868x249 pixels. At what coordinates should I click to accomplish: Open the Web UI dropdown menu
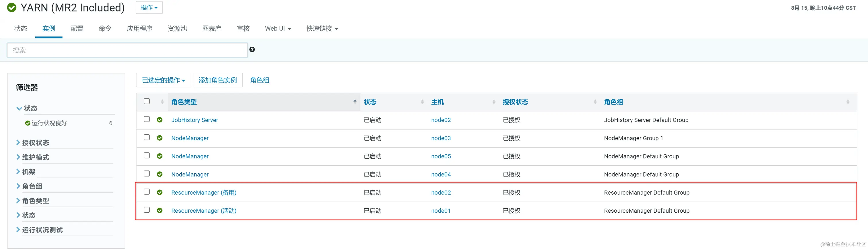278,29
